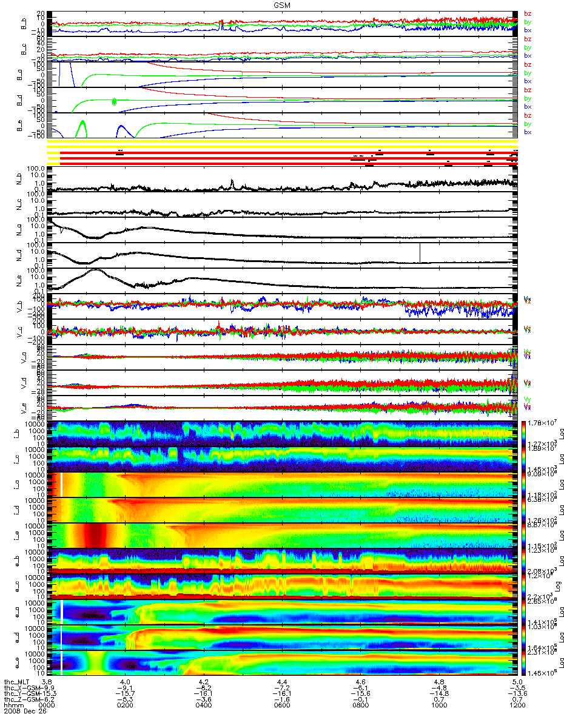564x728 pixels.
Task: Click the color bar beside e_b spectrogram
Action: click(x=525, y=561)
